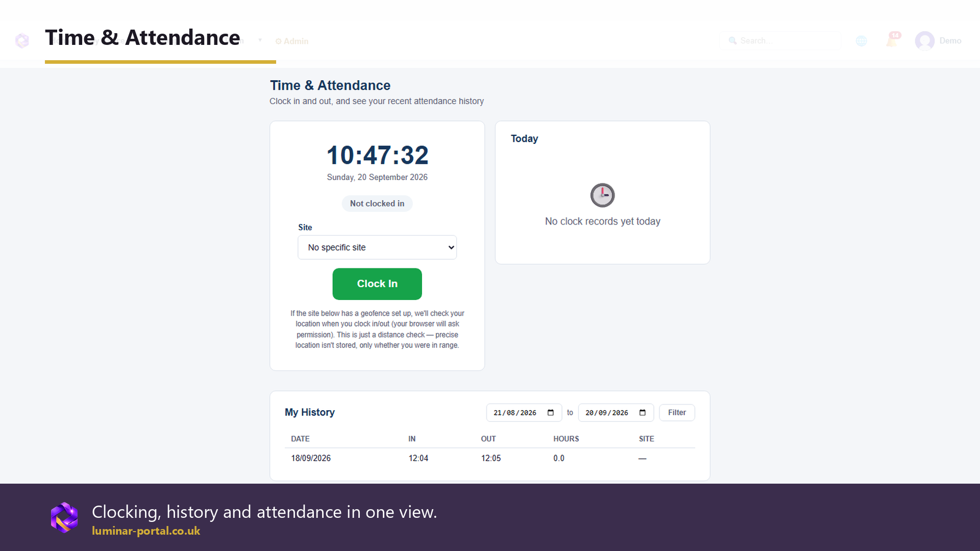
Task: Click the end date field 20/09/2026
Action: (x=616, y=413)
